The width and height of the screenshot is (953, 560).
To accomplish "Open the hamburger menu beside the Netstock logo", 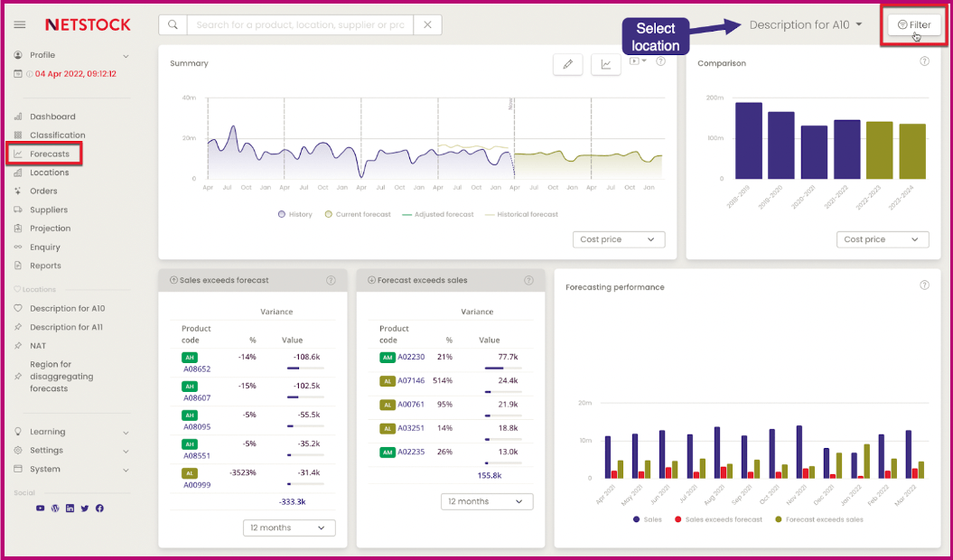I will pos(20,25).
